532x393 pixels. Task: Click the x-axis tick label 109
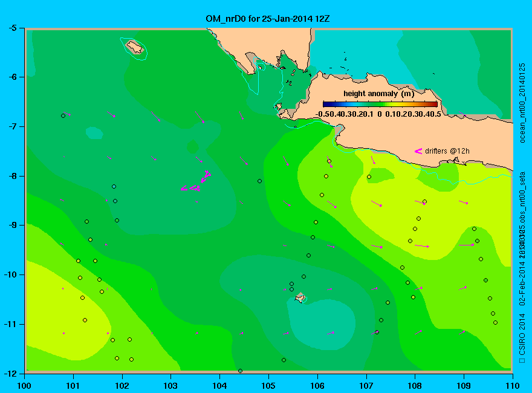[464, 386]
